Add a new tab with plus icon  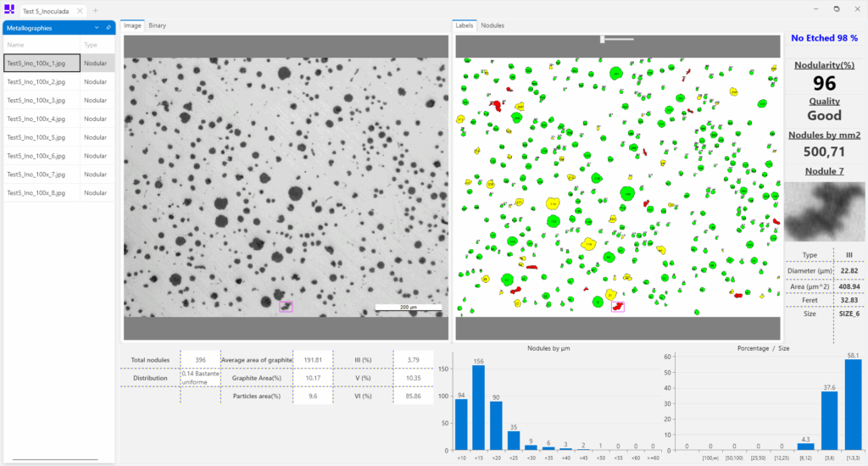[95, 10]
